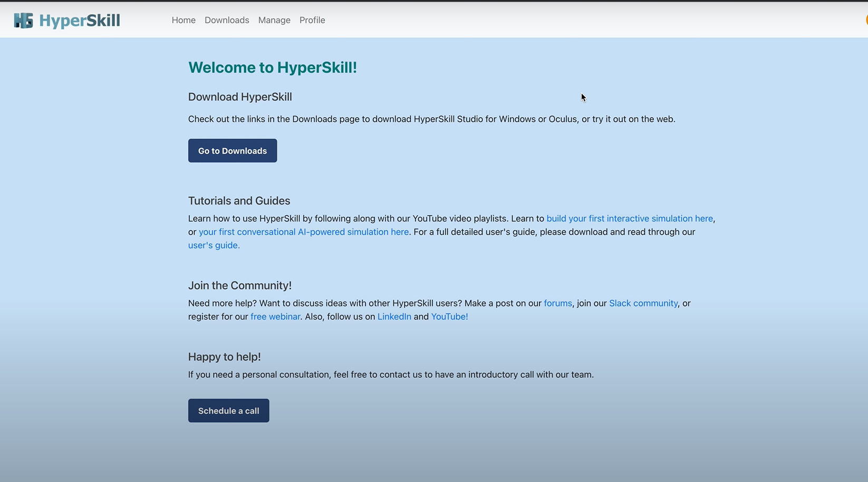The image size is (868, 482).
Task: Follow HyperSkill on LinkedIn
Action: point(394,316)
